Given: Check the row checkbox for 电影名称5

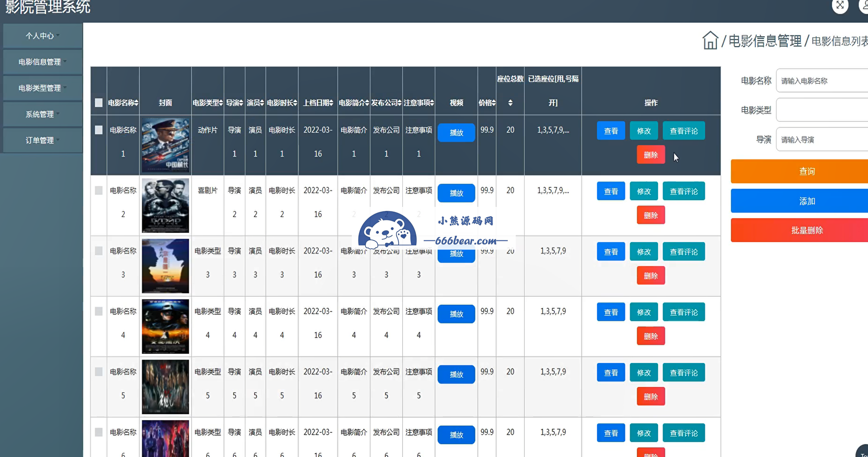Looking at the screenshot, I should pyautogui.click(x=99, y=372).
